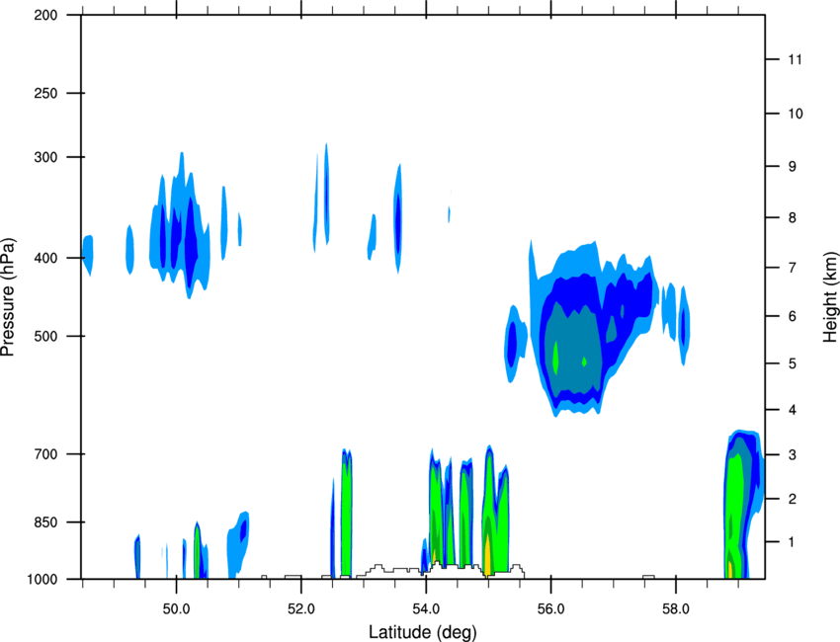Click the 7 km height label
This screenshot has height=642, width=840.
[793, 268]
